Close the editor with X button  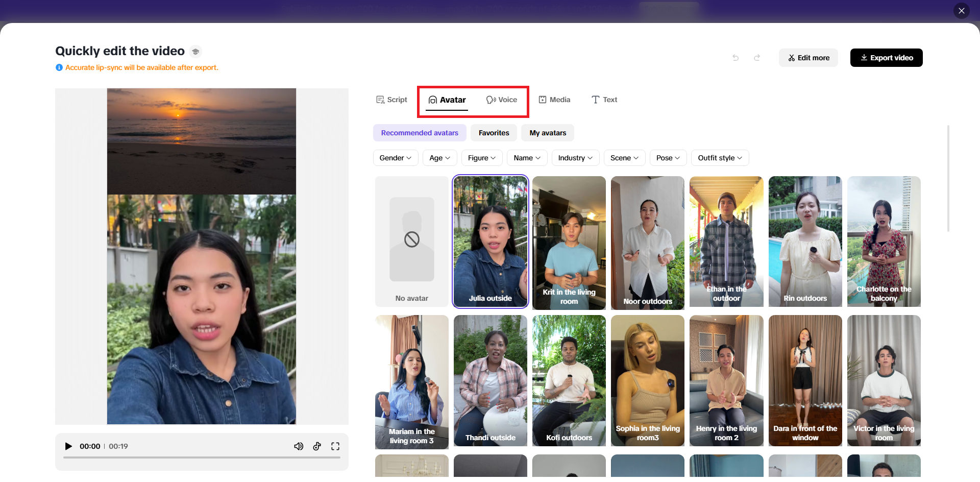[961, 11]
